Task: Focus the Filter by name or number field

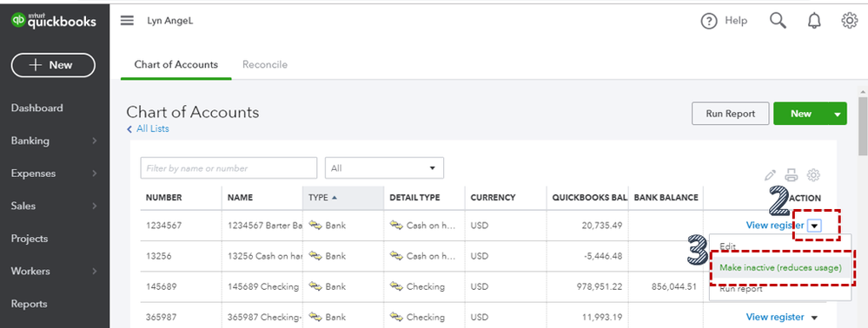Action: point(229,168)
